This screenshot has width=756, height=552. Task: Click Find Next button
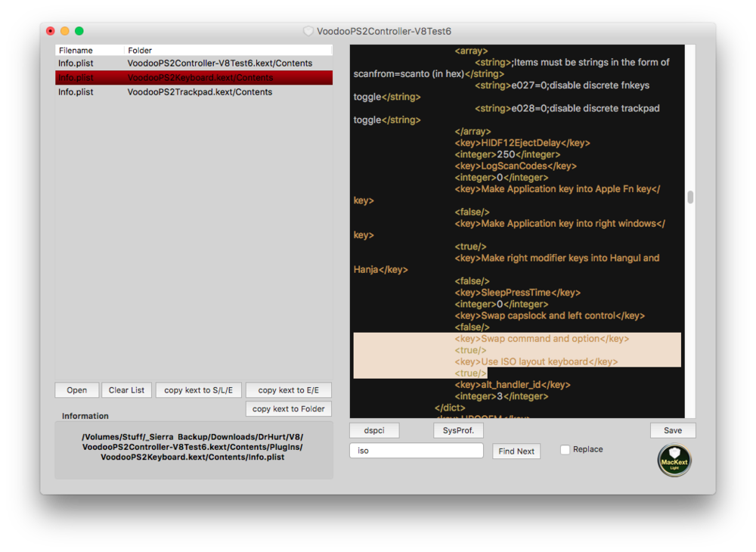coord(516,451)
